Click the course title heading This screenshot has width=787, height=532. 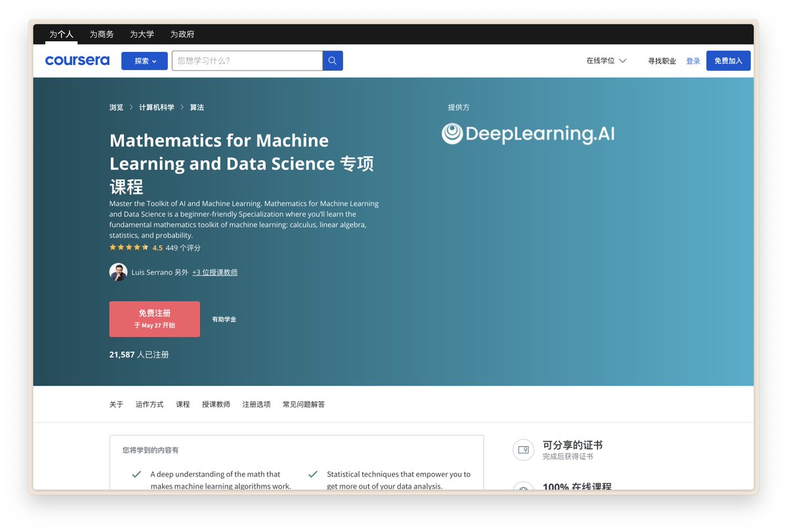pyautogui.click(x=242, y=163)
